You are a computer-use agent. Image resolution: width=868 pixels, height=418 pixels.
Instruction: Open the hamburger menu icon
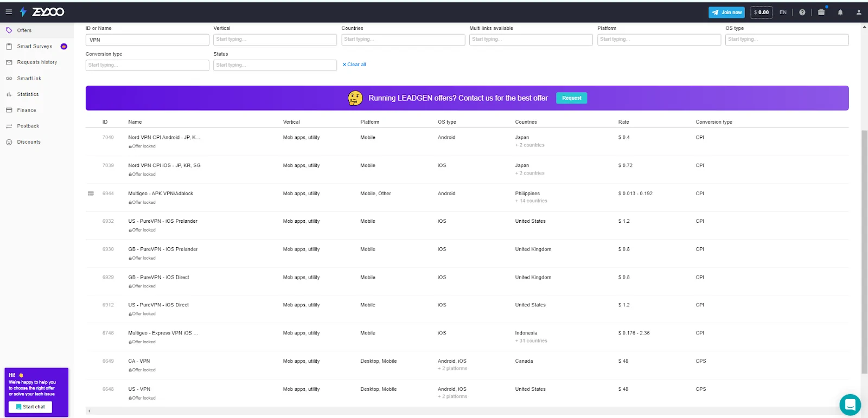[9, 12]
